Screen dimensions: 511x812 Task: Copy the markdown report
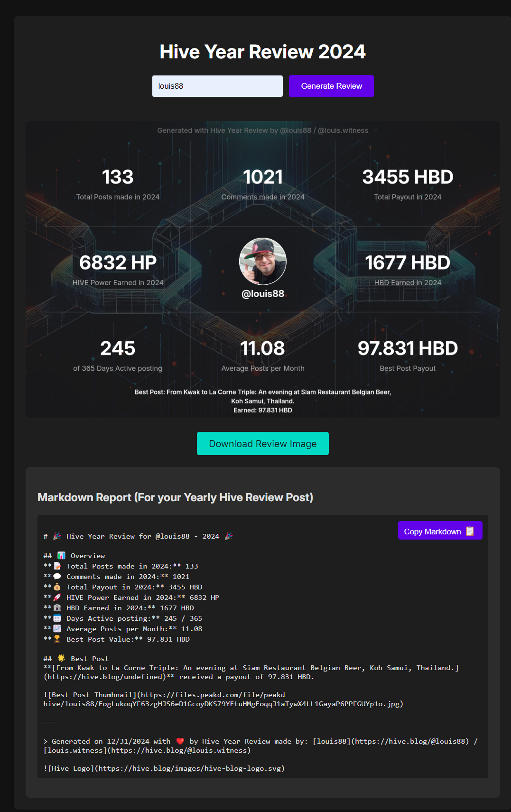(x=440, y=531)
